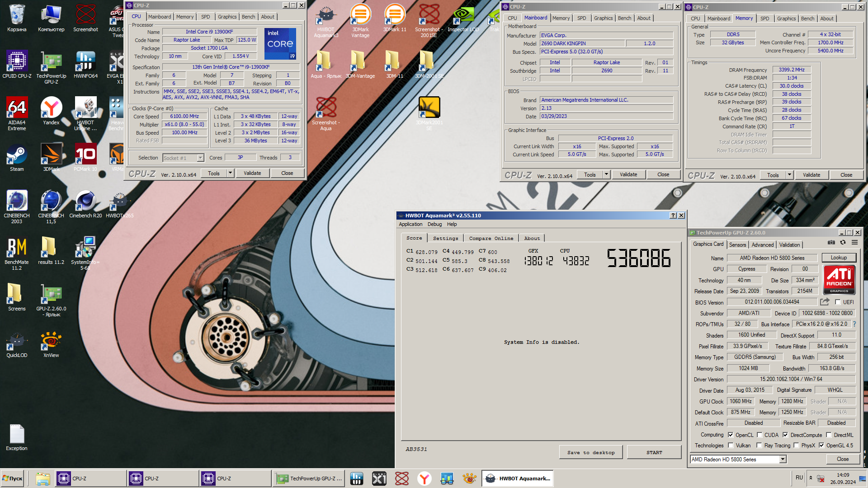Expand Tools arrow in the CPU-Z Mainboard window
The image size is (868, 488).
pyautogui.click(x=606, y=174)
